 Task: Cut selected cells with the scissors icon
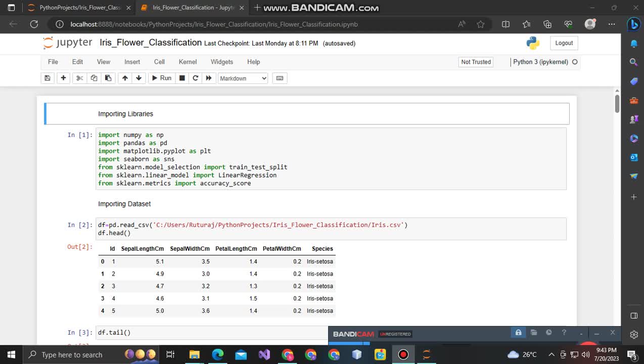pyautogui.click(x=79, y=78)
